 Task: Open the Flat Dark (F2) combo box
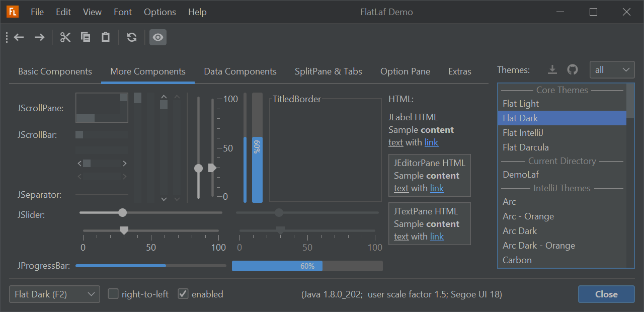[x=54, y=294]
